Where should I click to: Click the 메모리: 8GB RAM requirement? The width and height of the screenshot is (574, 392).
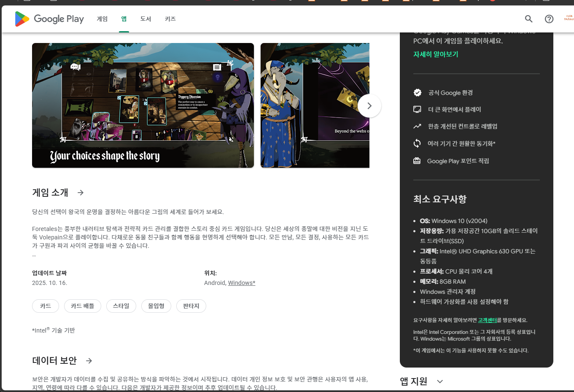443,282
